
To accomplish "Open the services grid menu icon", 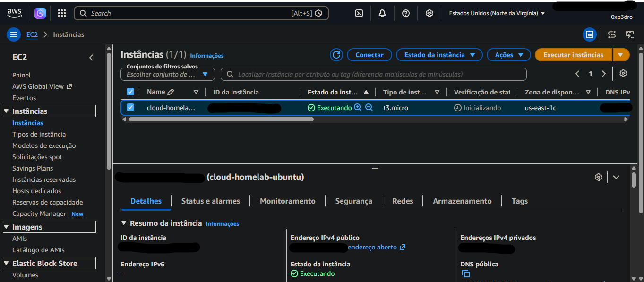I will (x=62, y=13).
